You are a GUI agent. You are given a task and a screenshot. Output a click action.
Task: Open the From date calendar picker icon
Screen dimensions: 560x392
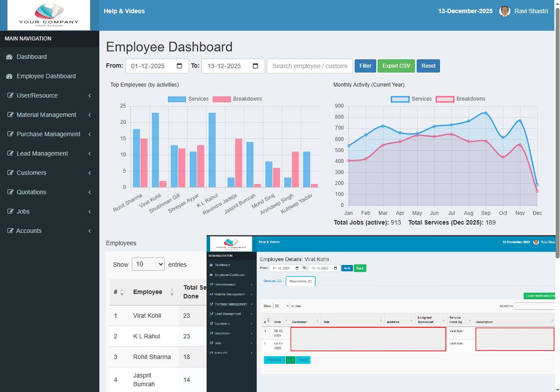pyautogui.click(x=179, y=66)
